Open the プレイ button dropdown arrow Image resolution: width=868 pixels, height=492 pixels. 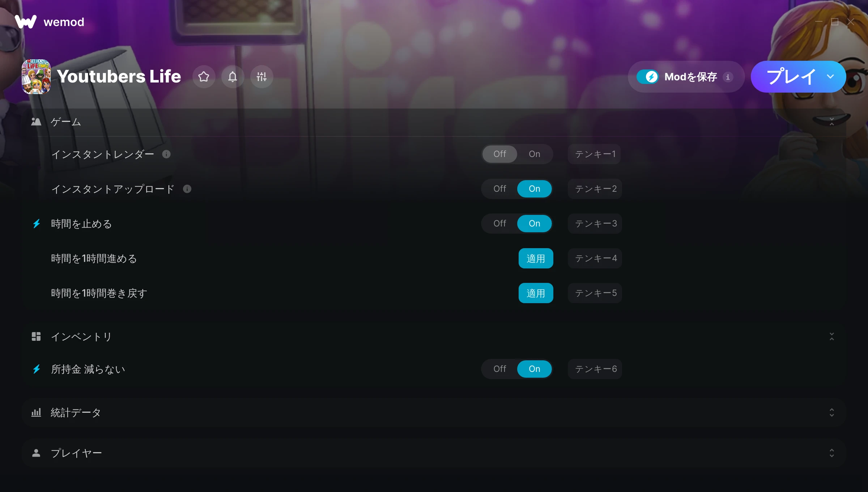830,77
